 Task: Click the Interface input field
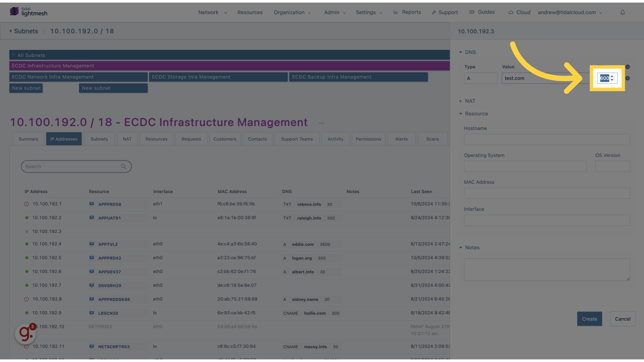tap(547, 220)
